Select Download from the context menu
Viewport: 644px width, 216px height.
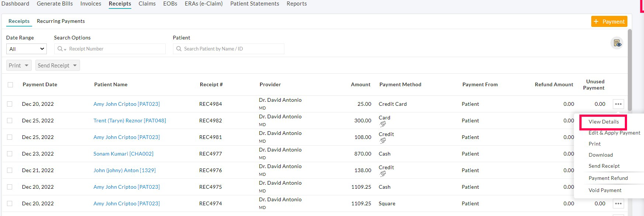[x=600, y=155]
